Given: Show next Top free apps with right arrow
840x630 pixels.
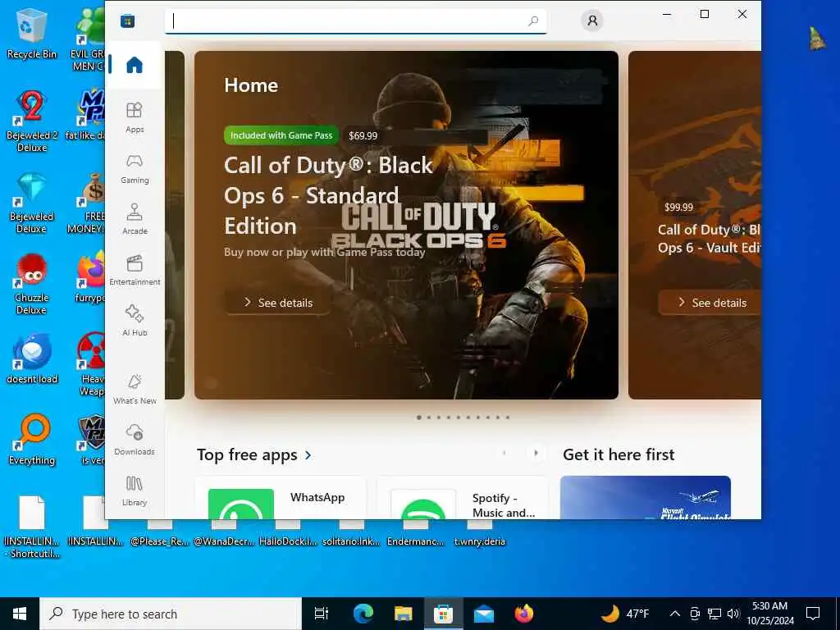Looking at the screenshot, I should point(536,453).
